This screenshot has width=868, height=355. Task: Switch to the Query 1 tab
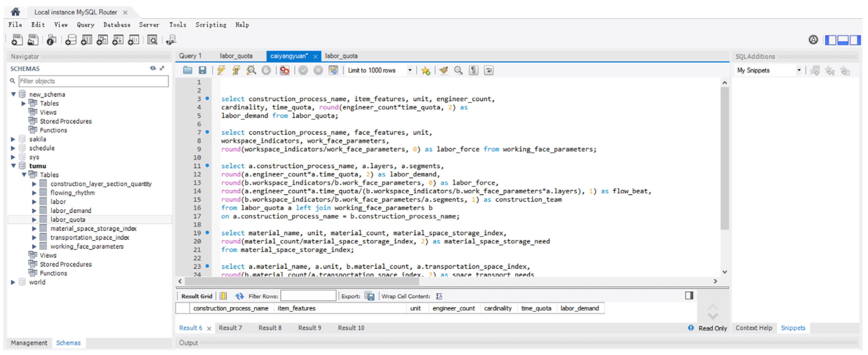click(190, 56)
